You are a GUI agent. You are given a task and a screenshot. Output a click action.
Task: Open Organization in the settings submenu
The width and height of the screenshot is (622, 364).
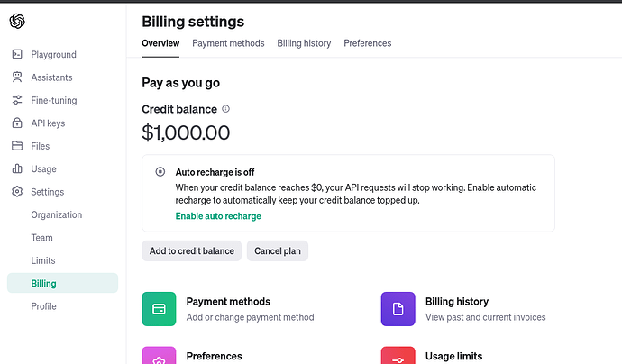[56, 215]
